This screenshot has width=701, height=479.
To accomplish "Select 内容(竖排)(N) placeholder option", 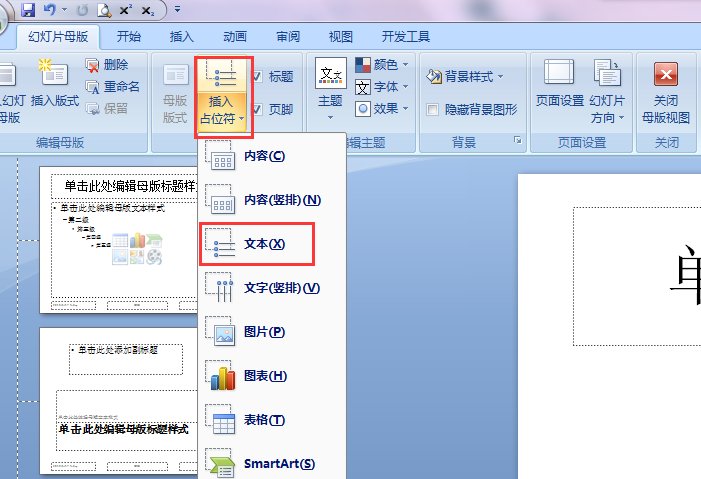I will pos(272,199).
